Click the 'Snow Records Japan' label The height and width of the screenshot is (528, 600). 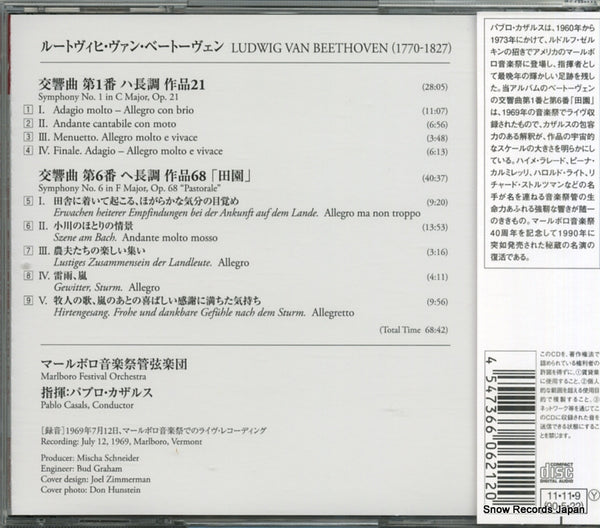click(x=534, y=509)
